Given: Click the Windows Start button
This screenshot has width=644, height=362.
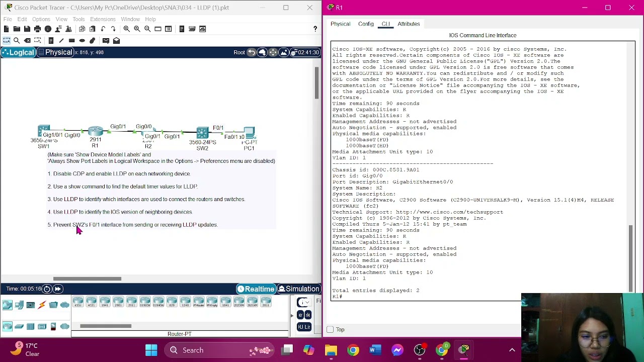Looking at the screenshot, I should coord(151,350).
